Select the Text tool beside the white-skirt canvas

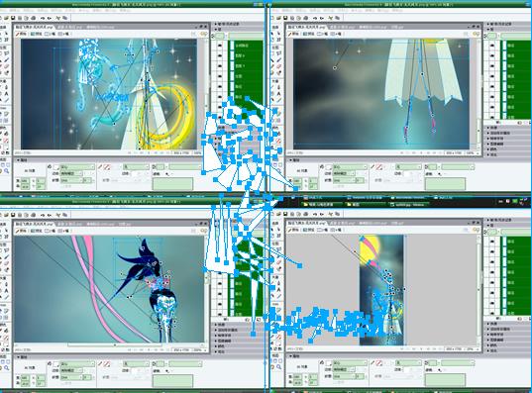coord(278,94)
